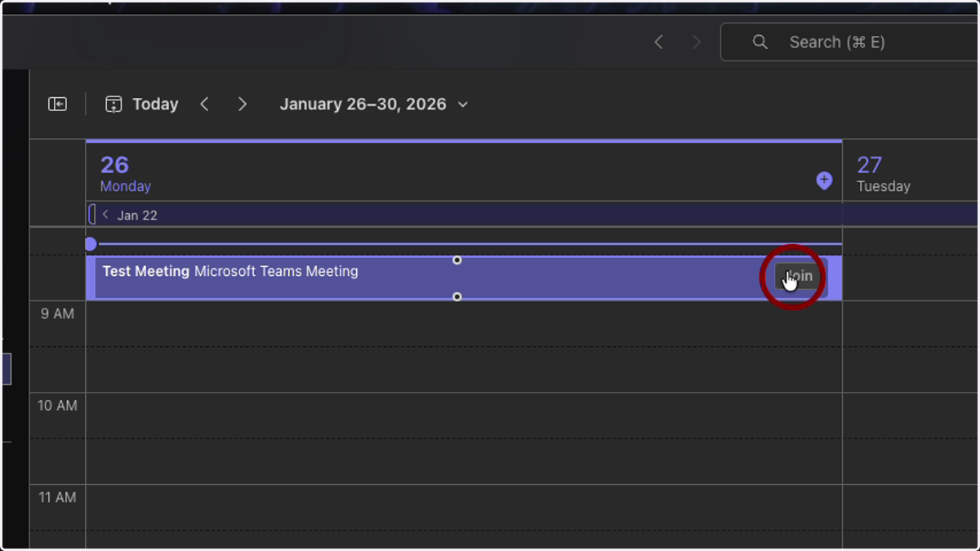
Task: Click the search magnifier icon
Action: pyautogui.click(x=759, y=42)
